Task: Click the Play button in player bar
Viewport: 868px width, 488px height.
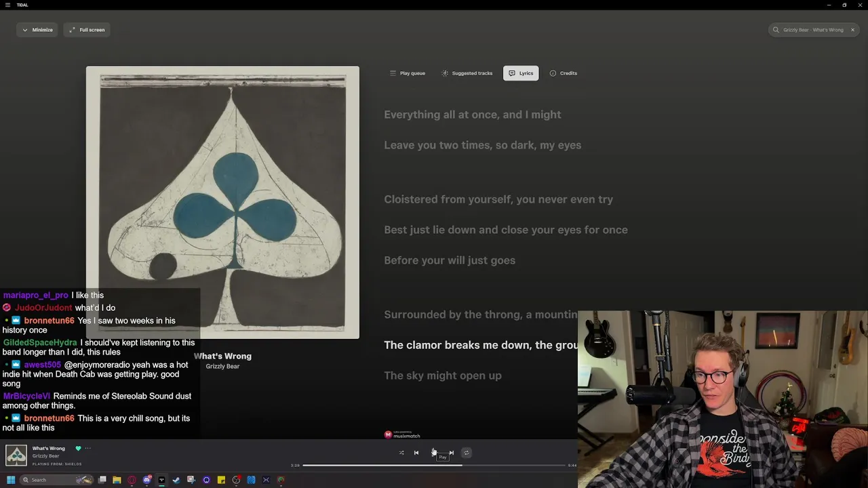Action: [434, 453]
